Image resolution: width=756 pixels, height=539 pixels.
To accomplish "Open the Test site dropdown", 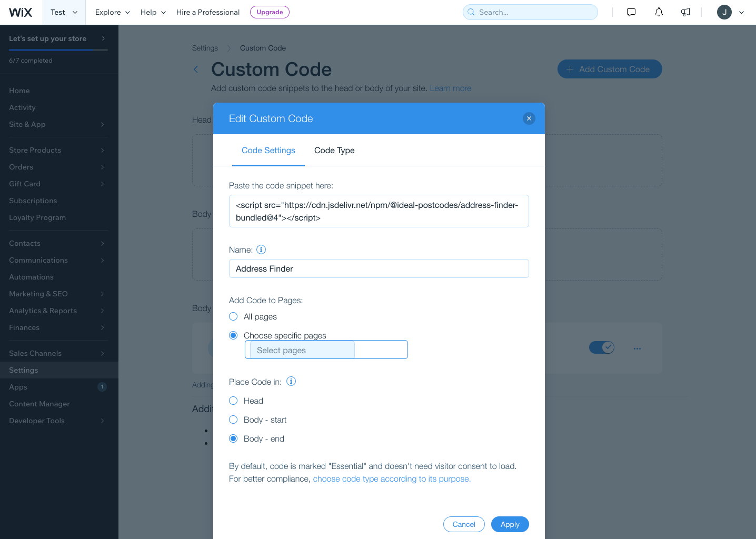I will [x=63, y=12].
